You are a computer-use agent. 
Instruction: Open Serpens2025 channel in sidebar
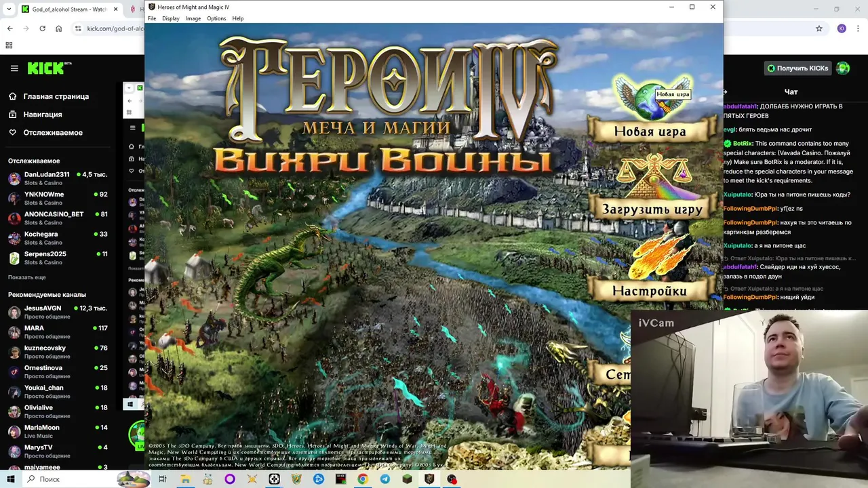tap(58, 258)
